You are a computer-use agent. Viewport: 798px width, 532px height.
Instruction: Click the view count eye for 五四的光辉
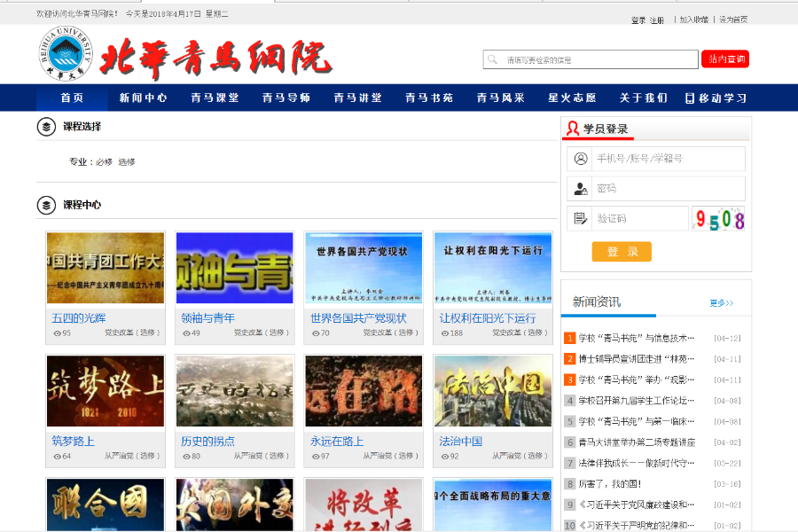coord(57,333)
